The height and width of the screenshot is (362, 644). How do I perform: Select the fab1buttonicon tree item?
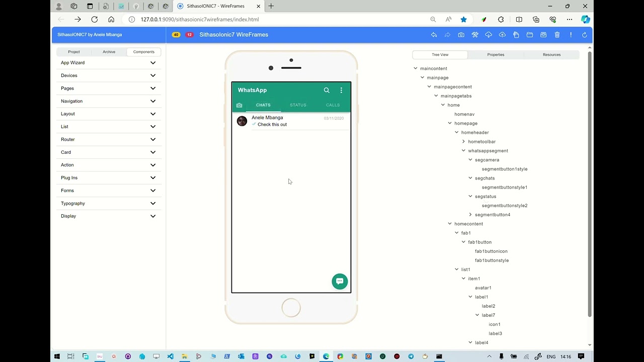pyautogui.click(x=491, y=251)
